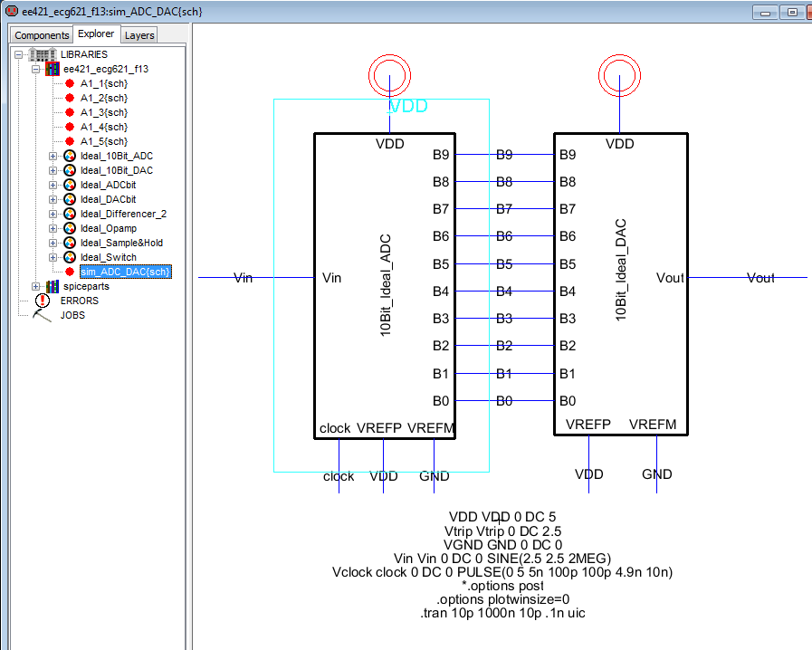This screenshot has width=812, height=650.
Task: Switch to the Components tab
Action: click(41, 34)
